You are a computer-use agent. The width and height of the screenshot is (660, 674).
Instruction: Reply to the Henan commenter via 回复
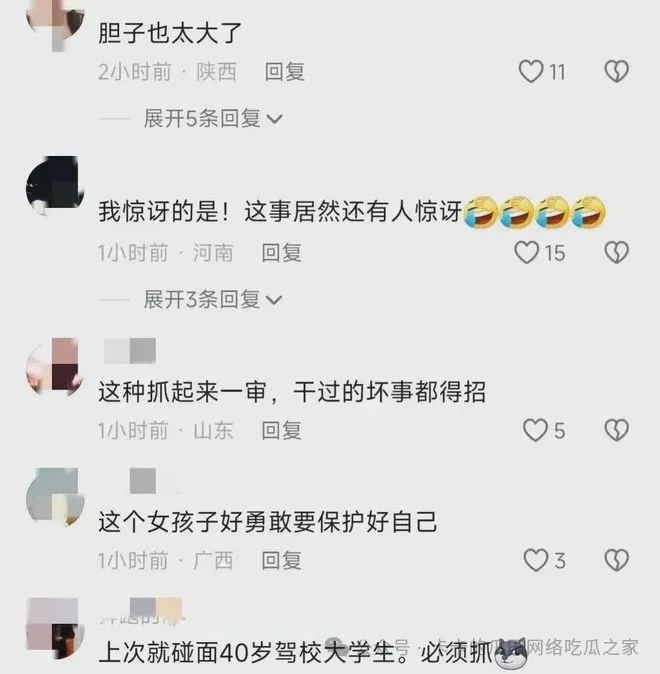[281, 253]
